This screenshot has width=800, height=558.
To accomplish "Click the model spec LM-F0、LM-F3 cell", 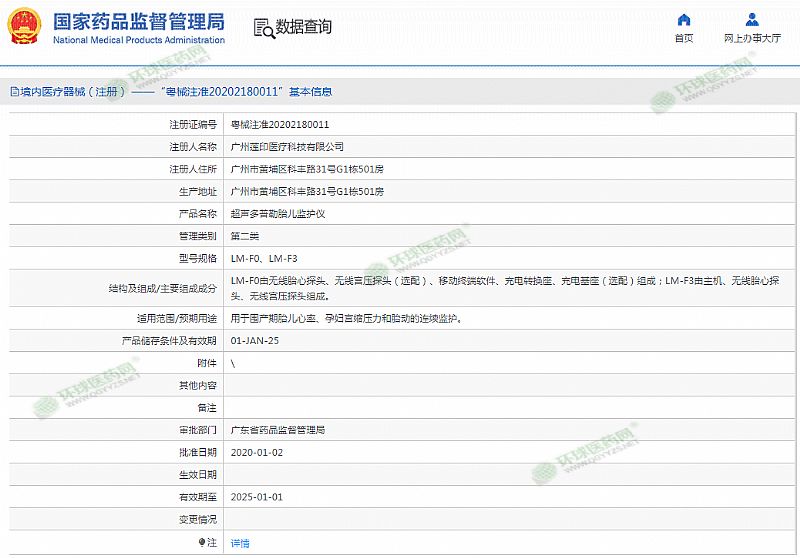I will tap(264, 259).
